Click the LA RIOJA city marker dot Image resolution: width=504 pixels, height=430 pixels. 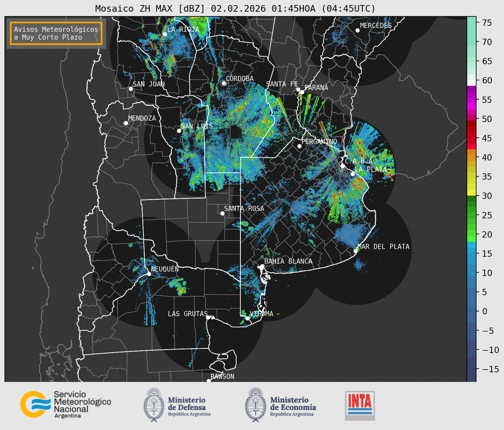pyautogui.click(x=165, y=34)
